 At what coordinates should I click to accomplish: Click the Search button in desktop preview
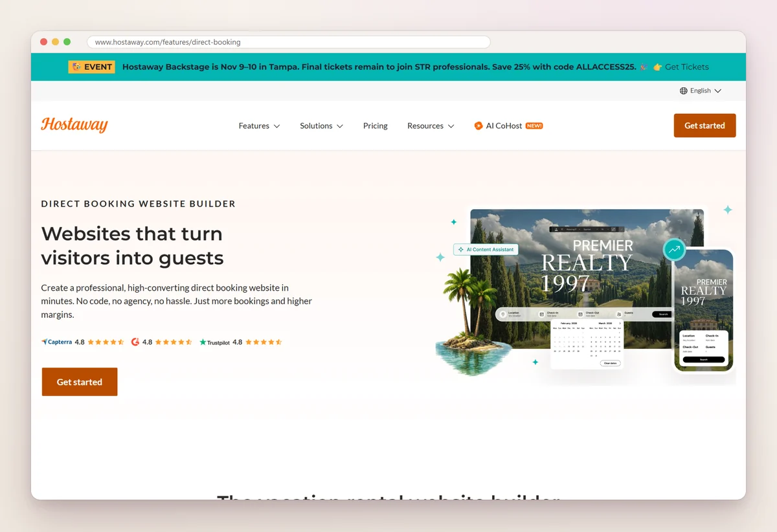(x=662, y=314)
